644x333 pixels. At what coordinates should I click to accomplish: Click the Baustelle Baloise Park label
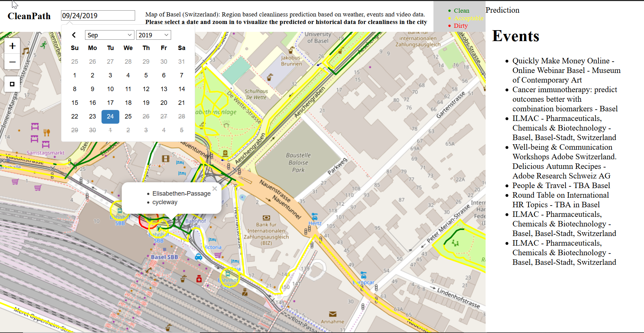click(x=298, y=162)
